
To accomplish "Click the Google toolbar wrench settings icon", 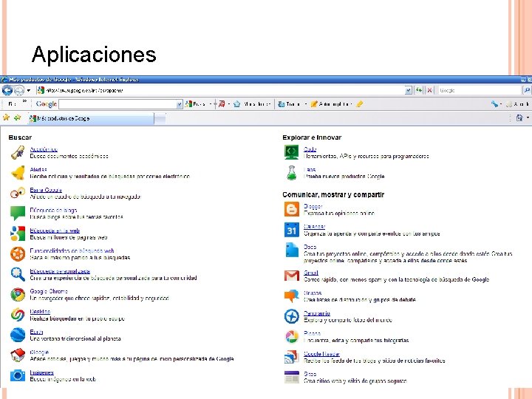I will coord(494,104).
